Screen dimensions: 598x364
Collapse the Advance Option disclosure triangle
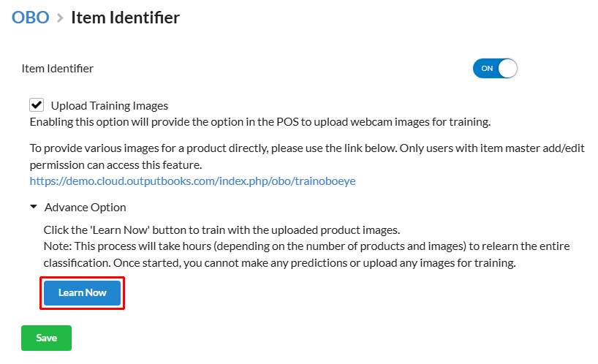[34, 207]
